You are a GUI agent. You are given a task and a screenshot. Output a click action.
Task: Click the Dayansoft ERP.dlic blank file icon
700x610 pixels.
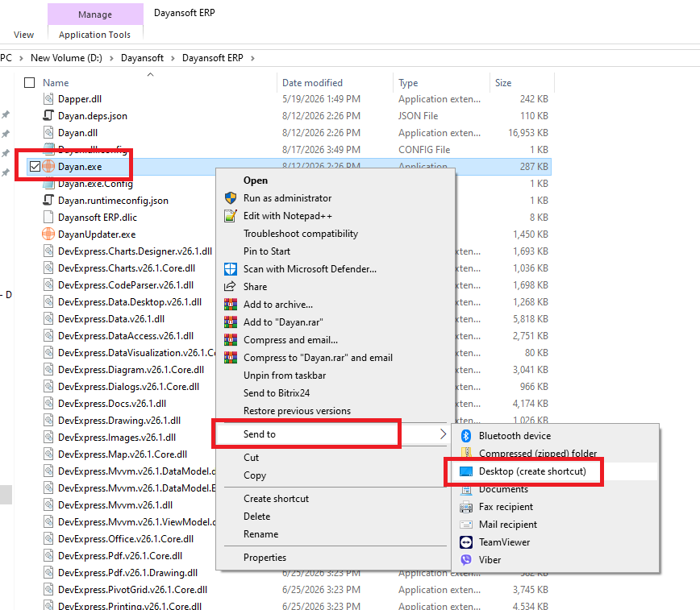[x=48, y=218]
